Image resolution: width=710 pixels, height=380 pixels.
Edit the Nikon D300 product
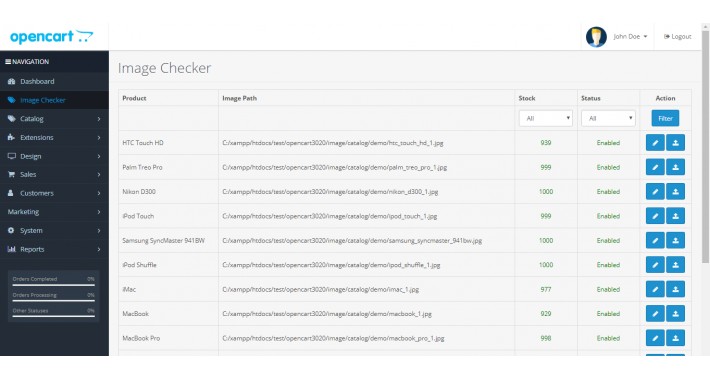655,192
